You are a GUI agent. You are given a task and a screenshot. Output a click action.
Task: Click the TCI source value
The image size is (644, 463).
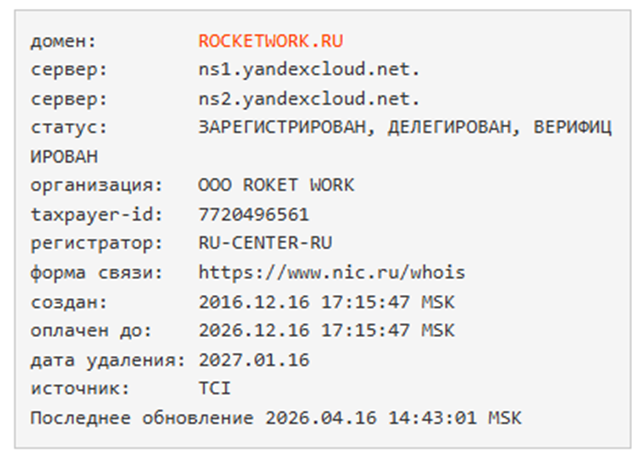coord(215,388)
